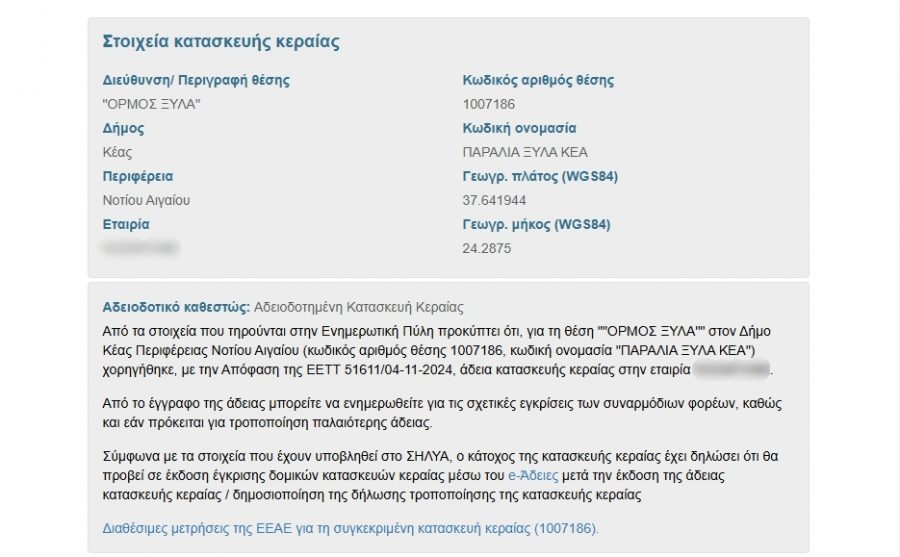
Task: Select the longitude value 24.2875
Action: [487, 248]
